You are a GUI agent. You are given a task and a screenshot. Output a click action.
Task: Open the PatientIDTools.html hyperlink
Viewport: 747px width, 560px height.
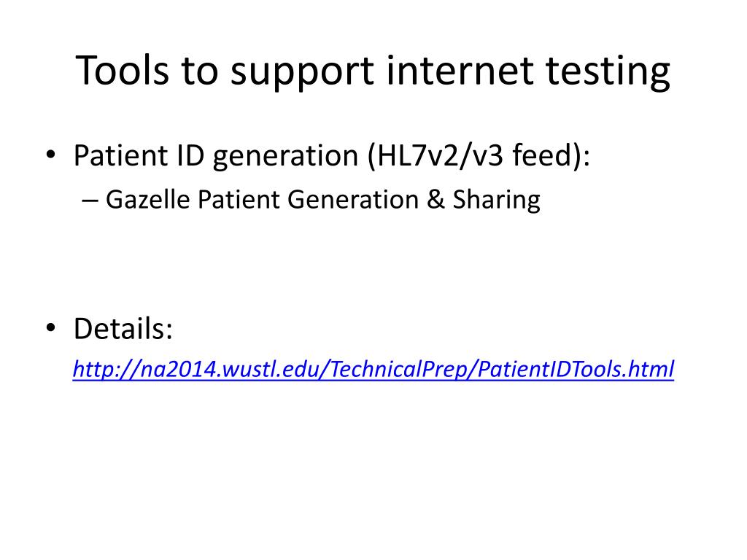(373, 369)
